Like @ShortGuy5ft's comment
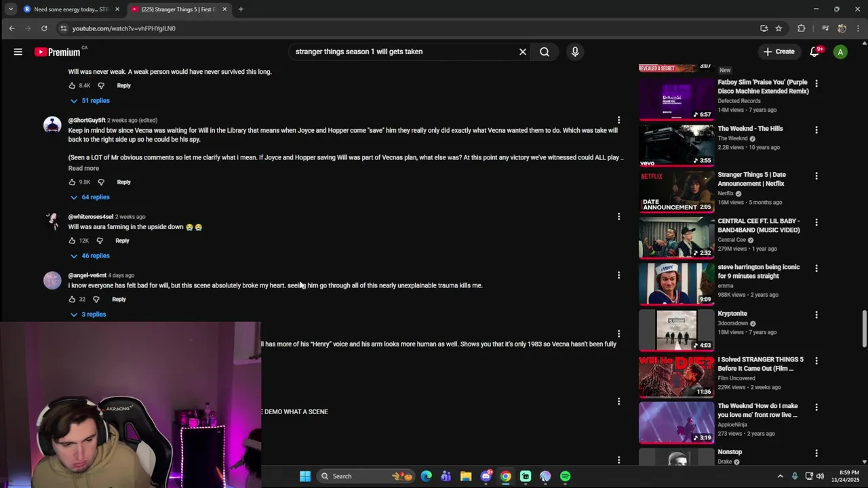Image resolution: width=868 pixels, height=488 pixels. (72, 182)
